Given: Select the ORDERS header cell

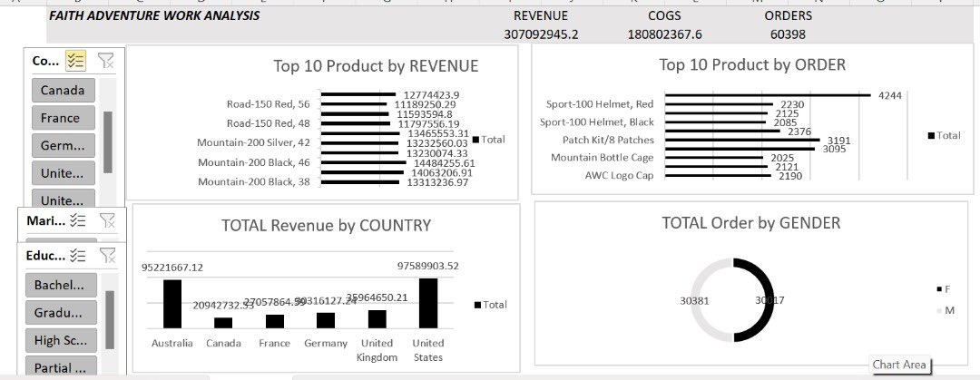Looking at the screenshot, I should (x=789, y=15).
